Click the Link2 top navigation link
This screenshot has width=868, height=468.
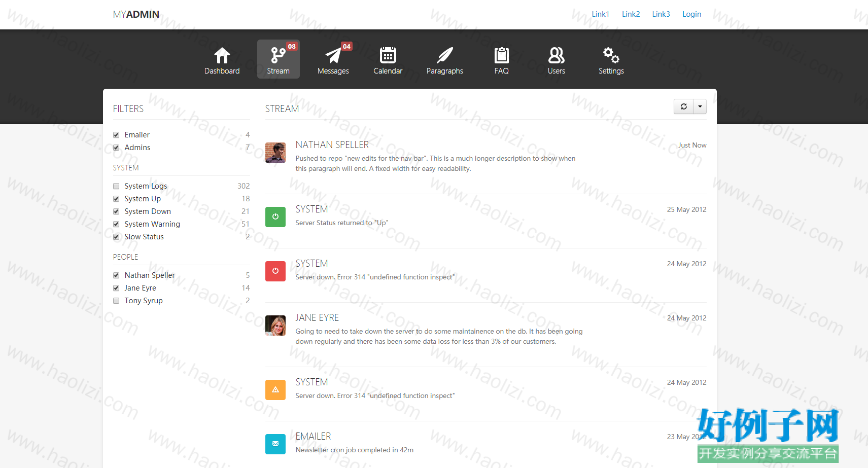click(631, 14)
